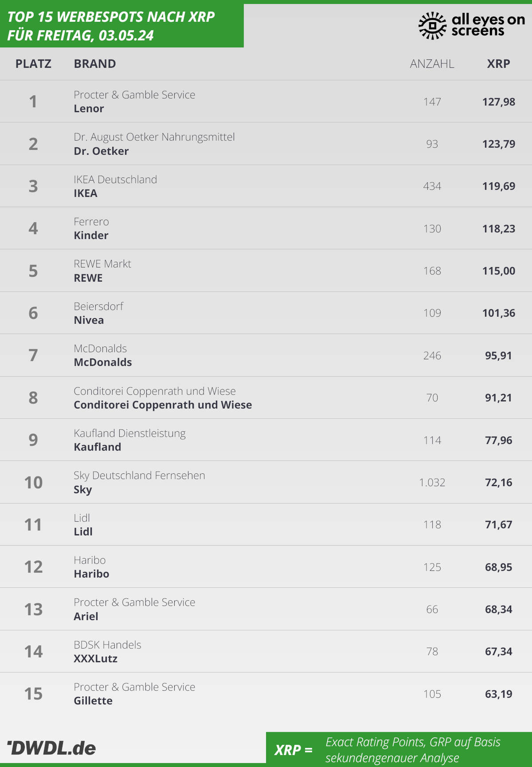This screenshot has width=532, height=767.
Task: Select the PLATZ column header
Action: (x=33, y=64)
